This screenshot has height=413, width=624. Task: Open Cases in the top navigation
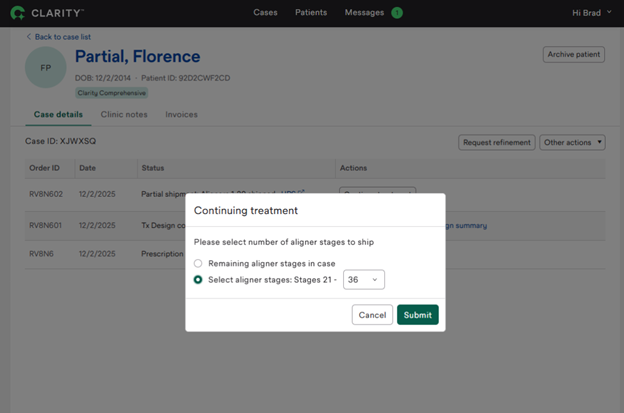pos(265,13)
